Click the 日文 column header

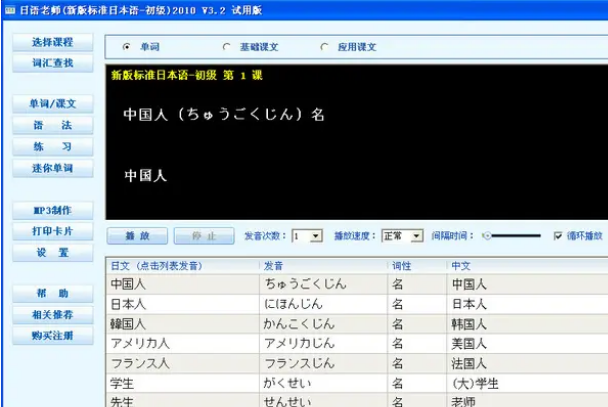click(x=183, y=266)
